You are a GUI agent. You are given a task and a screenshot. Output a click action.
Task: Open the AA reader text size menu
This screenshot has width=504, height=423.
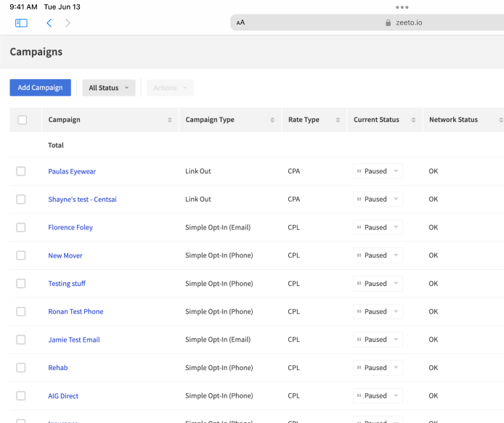[241, 22]
